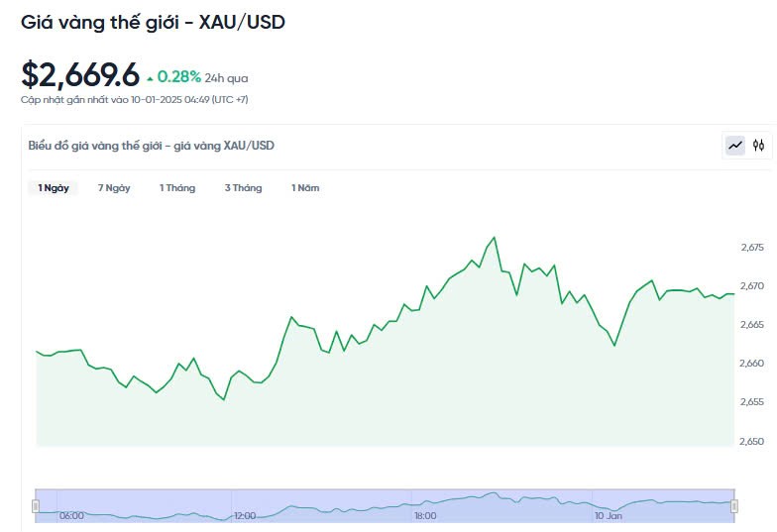Click the 10 Jan marker in the navigator
777x532 pixels.
pyautogui.click(x=609, y=516)
